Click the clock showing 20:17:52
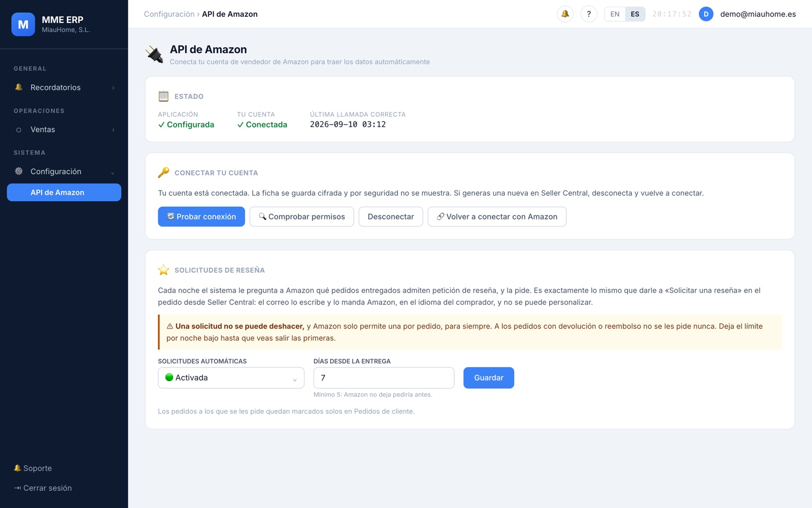This screenshot has height=508, width=812. (x=672, y=14)
